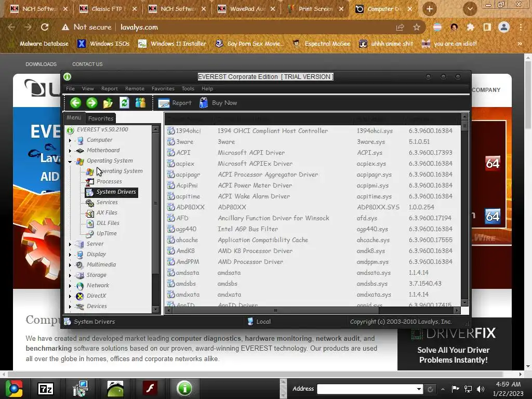The image size is (532, 399).
Task: Select the Computer tree node
Action: point(99,140)
